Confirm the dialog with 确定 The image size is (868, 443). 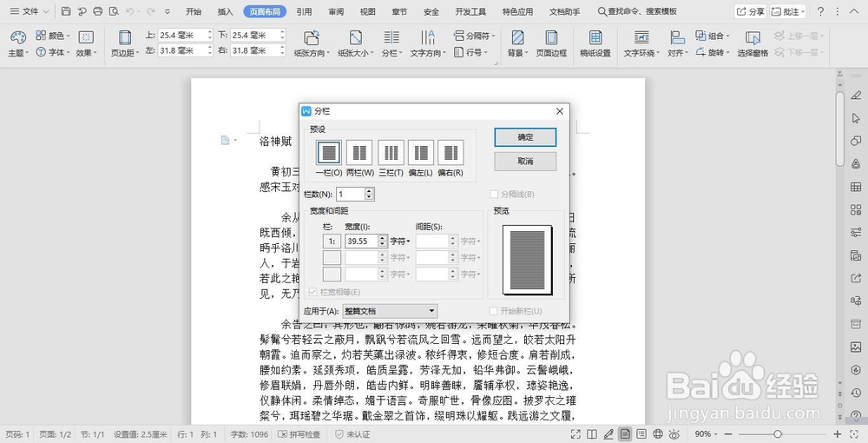click(x=525, y=137)
